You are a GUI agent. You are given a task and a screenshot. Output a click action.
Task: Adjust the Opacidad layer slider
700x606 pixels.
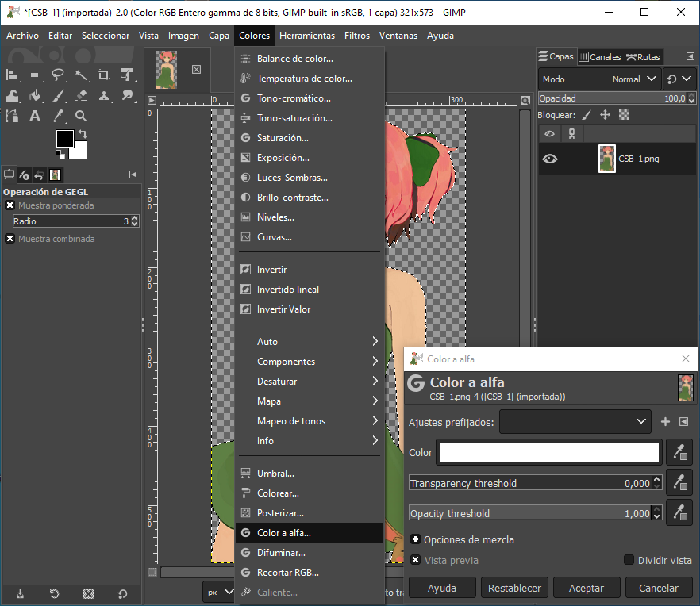[x=612, y=98]
